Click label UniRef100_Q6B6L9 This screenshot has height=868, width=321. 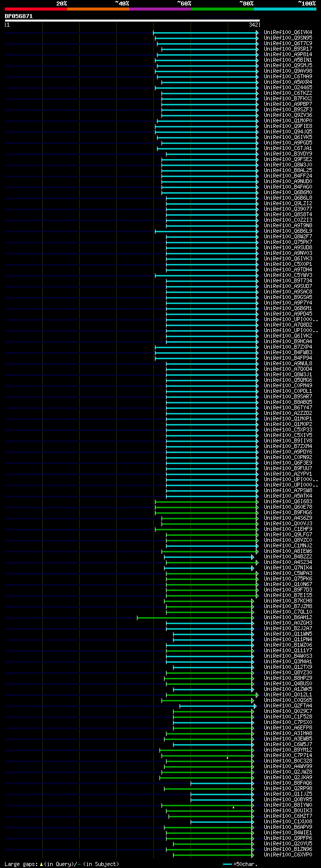288,231
